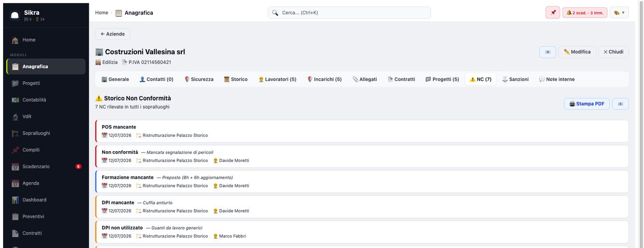Open the theme palette dropdown
This screenshot has height=248, width=644.
[619, 12]
